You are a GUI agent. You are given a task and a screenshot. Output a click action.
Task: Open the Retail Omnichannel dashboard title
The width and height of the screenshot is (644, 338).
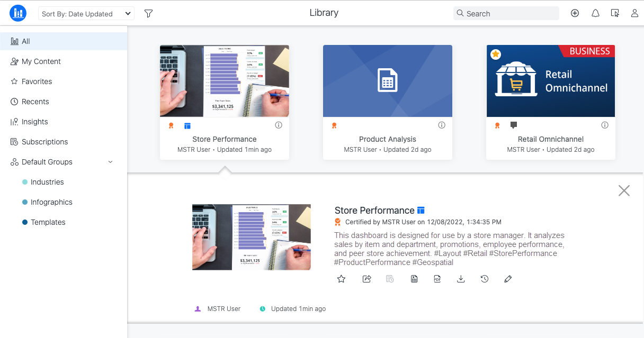pos(551,139)
